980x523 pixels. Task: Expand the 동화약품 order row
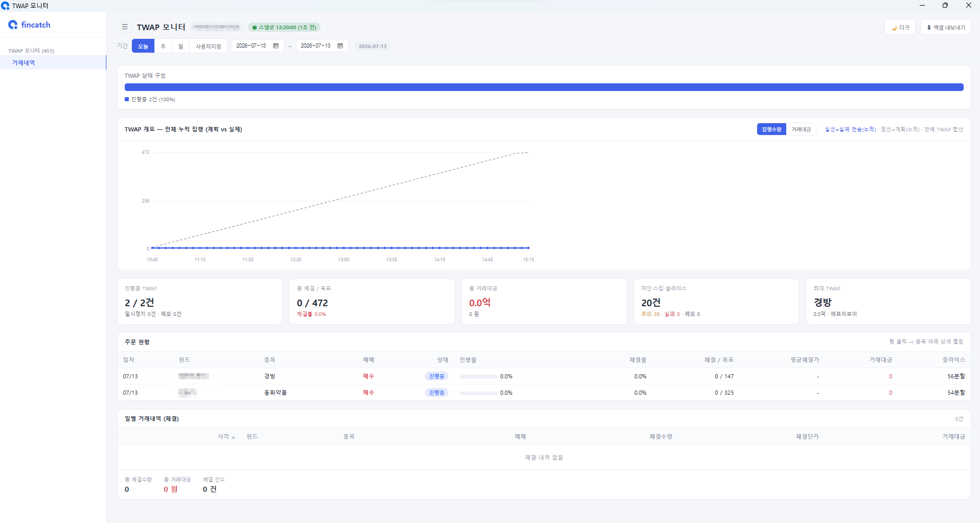tap(544, 393)
